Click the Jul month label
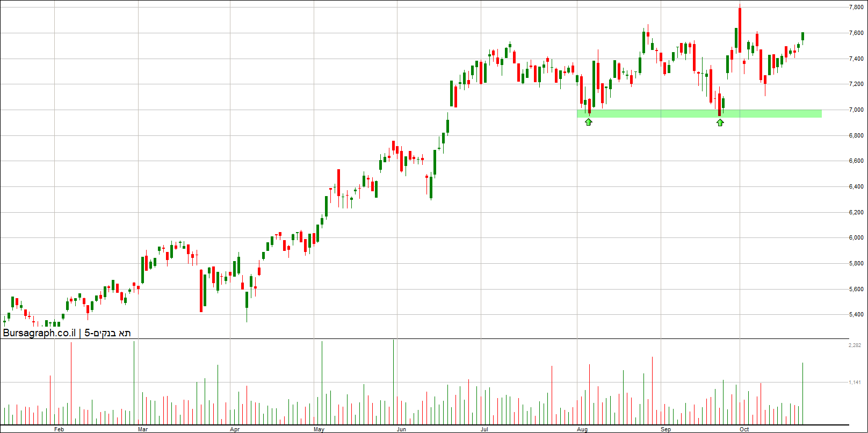This screenshot has height=433, width=868. tap(484, 429)
